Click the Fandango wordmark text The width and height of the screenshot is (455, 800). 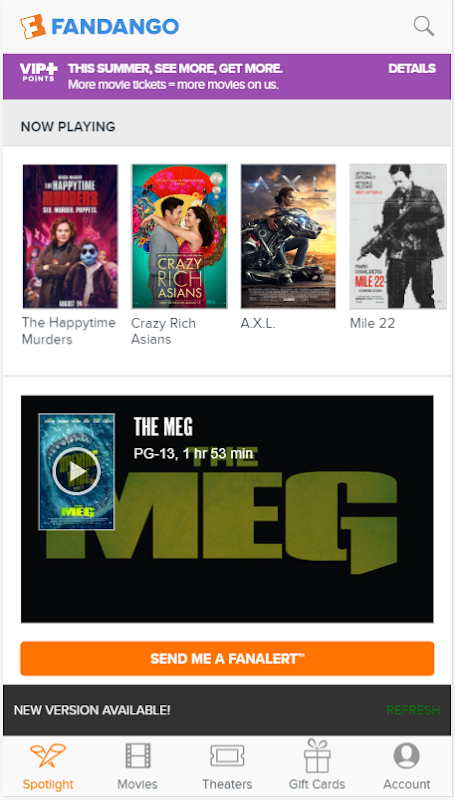click(115, 27)
